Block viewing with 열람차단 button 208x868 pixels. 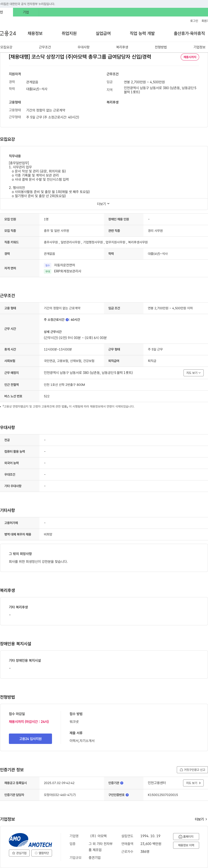pyautogui.click(x=42, y=853)
